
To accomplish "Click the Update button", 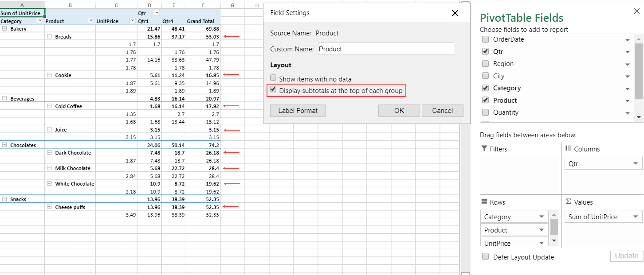I will coord(627,256).
